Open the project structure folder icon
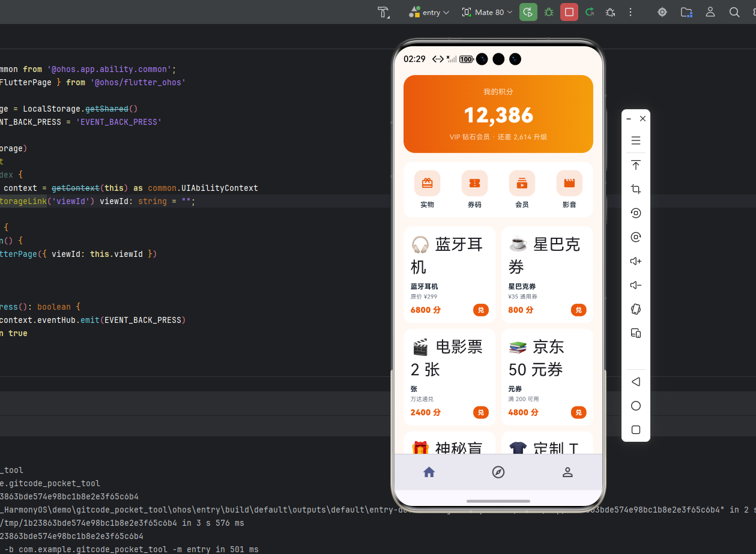 click(686, 12)
